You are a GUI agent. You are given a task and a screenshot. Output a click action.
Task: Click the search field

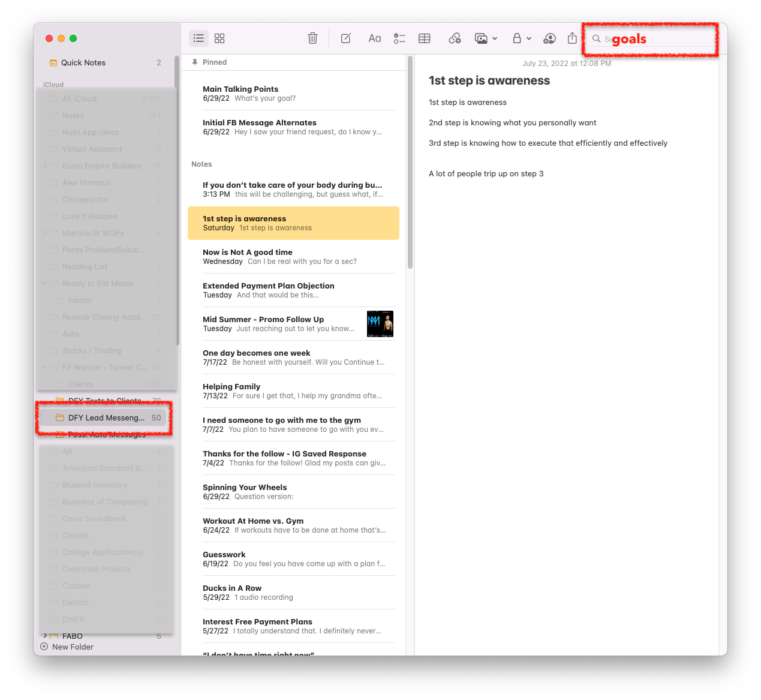point(651,39)
